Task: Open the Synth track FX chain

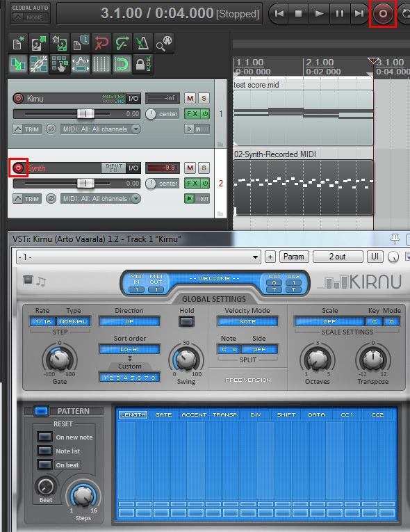Action: 192,184
